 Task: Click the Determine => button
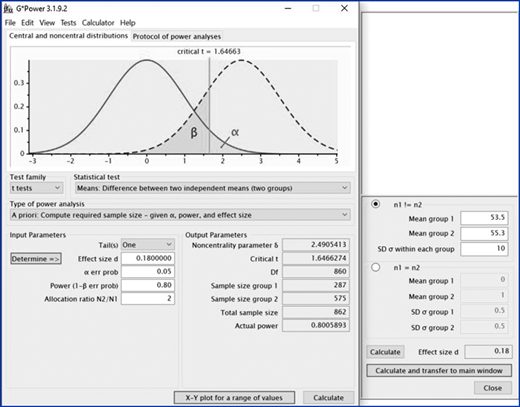pyautogui.click(x=36, y=259)
